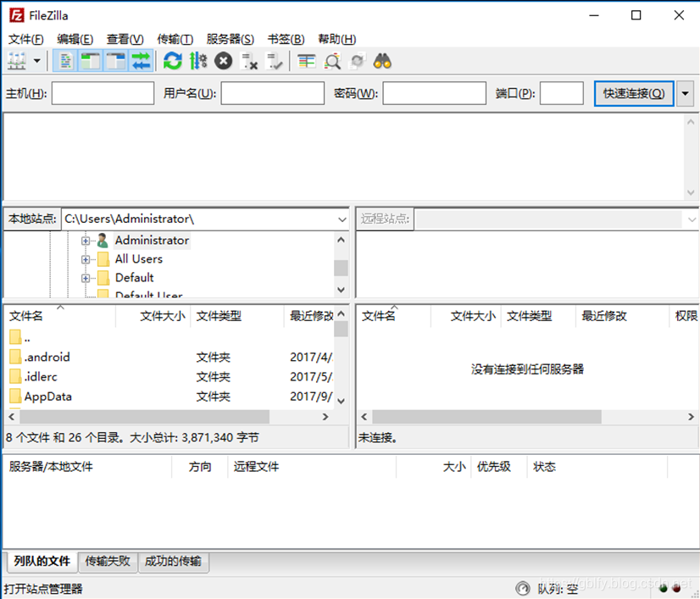Viewport: 700px width, 599px height.
Task: Open the 服务器 menu
Action: pyautogui.click(x=231, y=38)
